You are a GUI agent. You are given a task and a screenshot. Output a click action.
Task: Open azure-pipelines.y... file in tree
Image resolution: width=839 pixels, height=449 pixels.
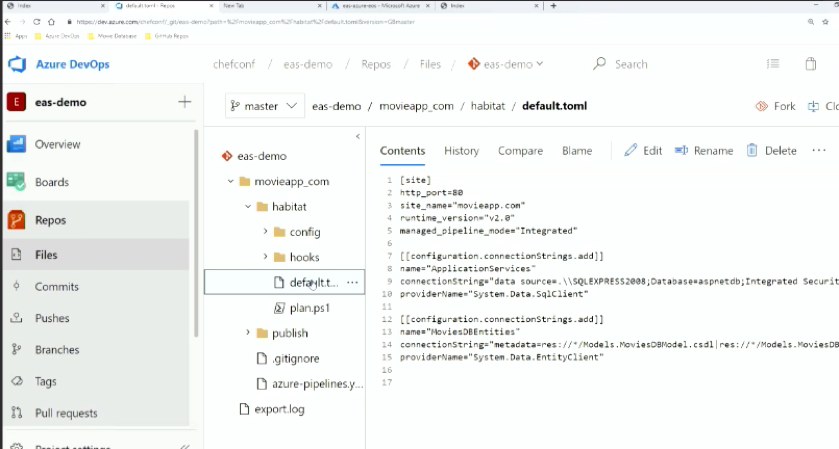[309, 384]
